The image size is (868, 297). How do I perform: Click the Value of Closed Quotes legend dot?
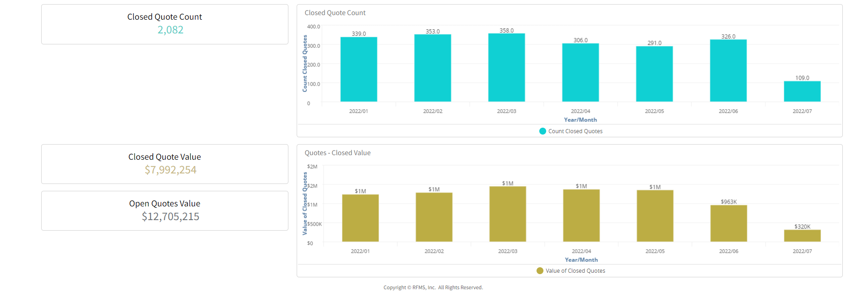click(540, 271)
